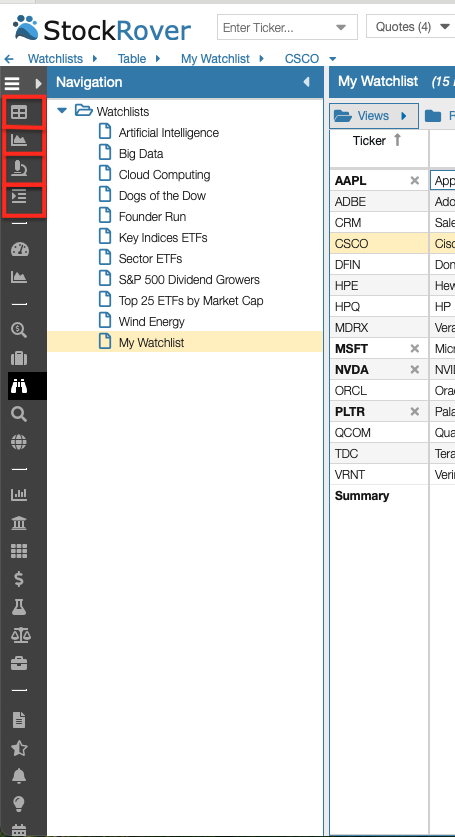Open the Wind Energy watchlist
This screenshot has width=455, height=837.
pyautogui.click(x=152, y=321)
